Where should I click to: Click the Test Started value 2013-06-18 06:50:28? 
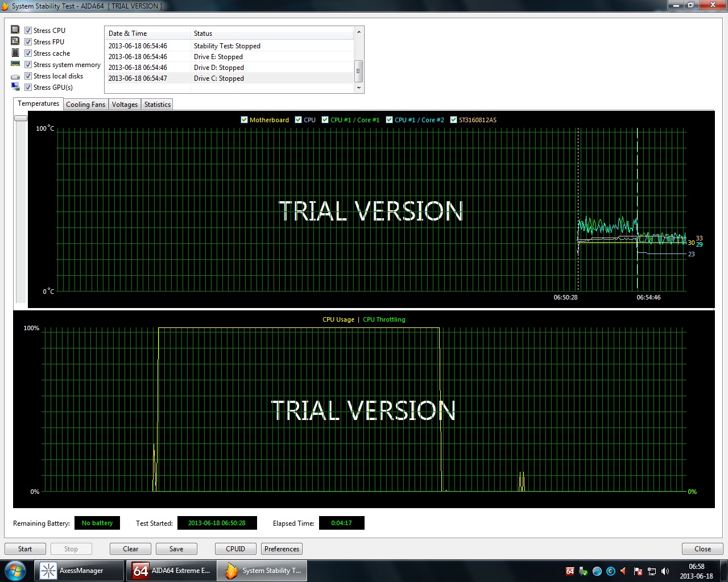click(217, 523)
